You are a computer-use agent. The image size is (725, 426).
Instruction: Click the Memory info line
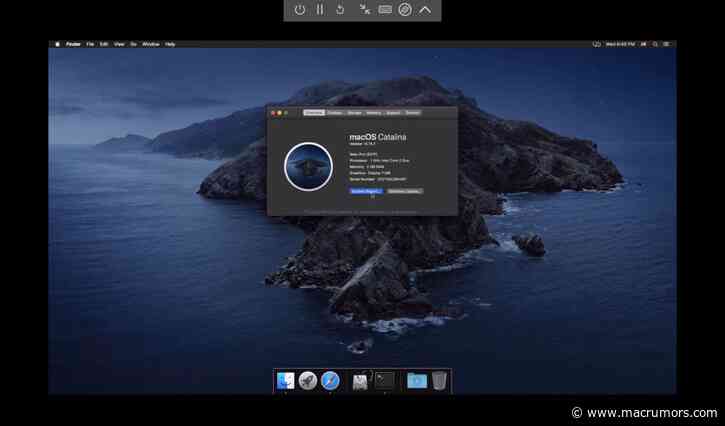coord(367,167)
